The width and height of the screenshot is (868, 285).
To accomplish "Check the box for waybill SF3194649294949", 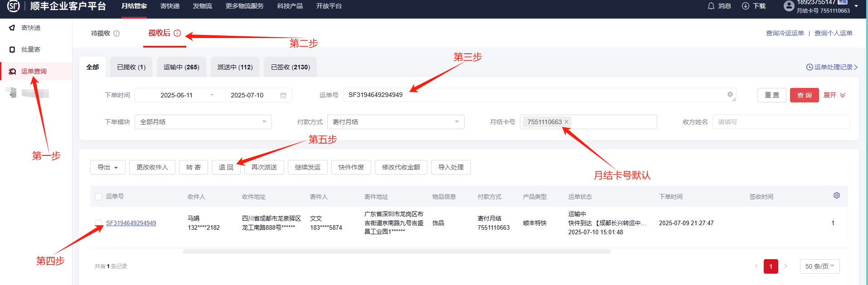I will [98, 223].
